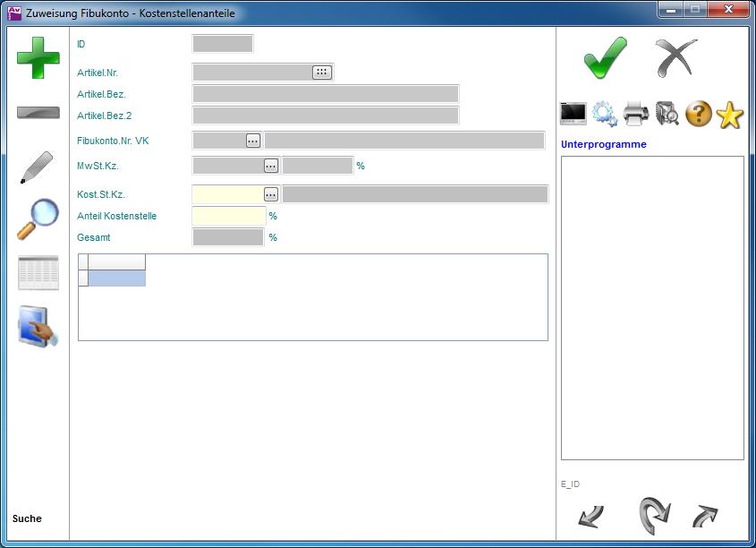The image size is (756, 548).
Task: Click the refresh curved arrow at bottom right
Action: [x=654, y=516]
